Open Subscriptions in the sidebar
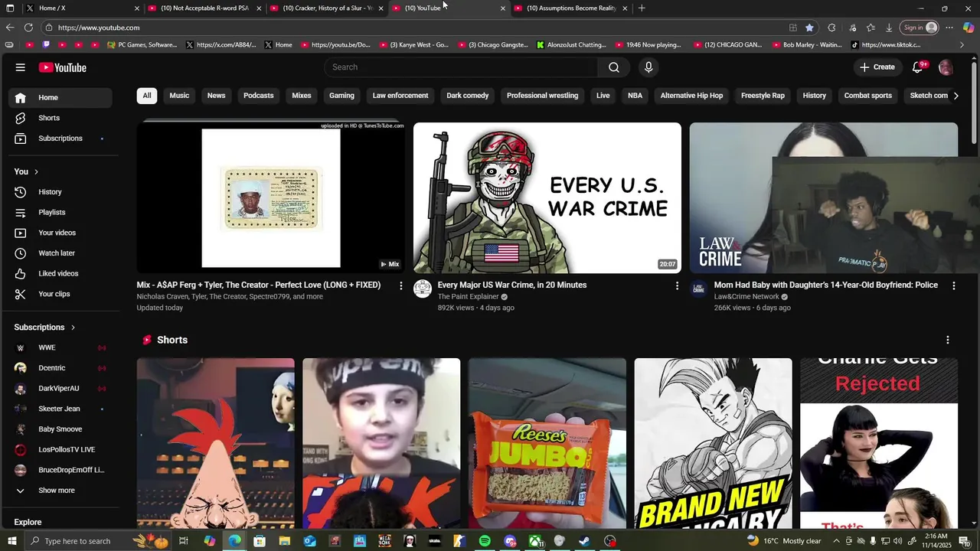Viewport: 980px width, 551px height. click(60, 139)
